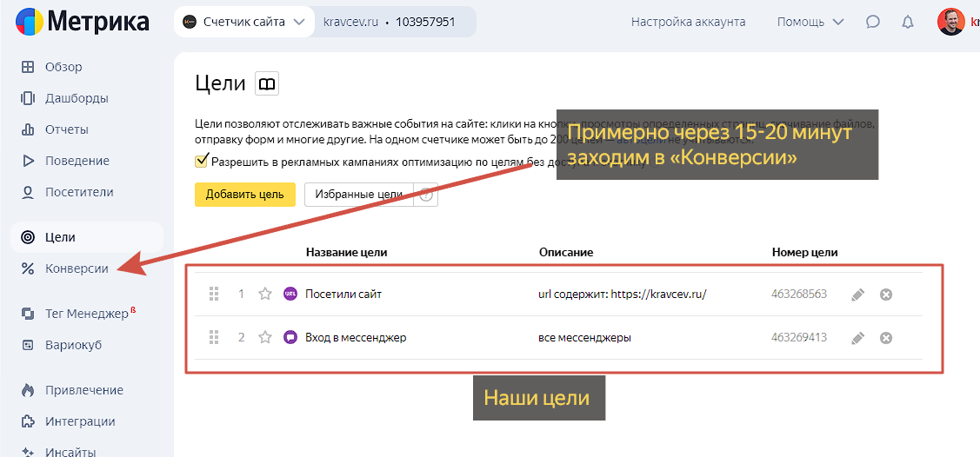Click the Избранные цели button
Image resolution: width=980 pixels, height=457 pixels.
point(358,194)
